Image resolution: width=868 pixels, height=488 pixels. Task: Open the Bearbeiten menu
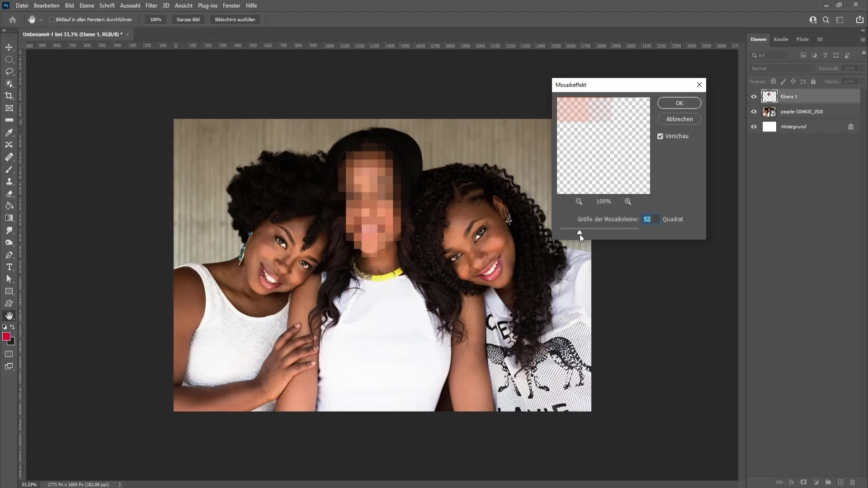(x=47, y=5)
